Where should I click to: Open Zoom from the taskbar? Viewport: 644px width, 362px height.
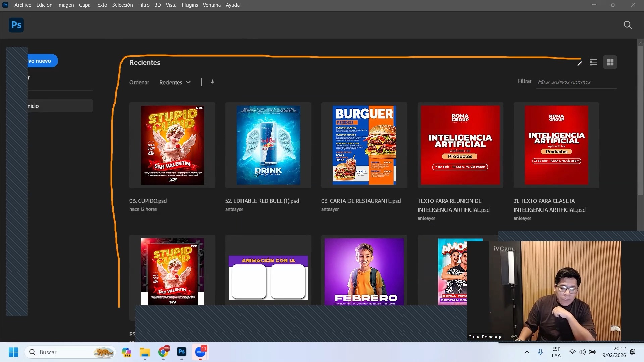click(200, 352)
